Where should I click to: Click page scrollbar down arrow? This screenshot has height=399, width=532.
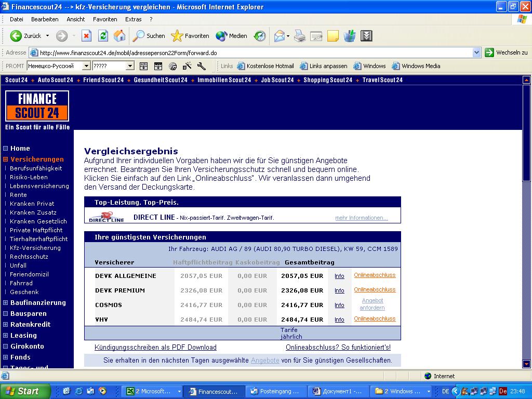pyautogui.click(x=526, y=364)
